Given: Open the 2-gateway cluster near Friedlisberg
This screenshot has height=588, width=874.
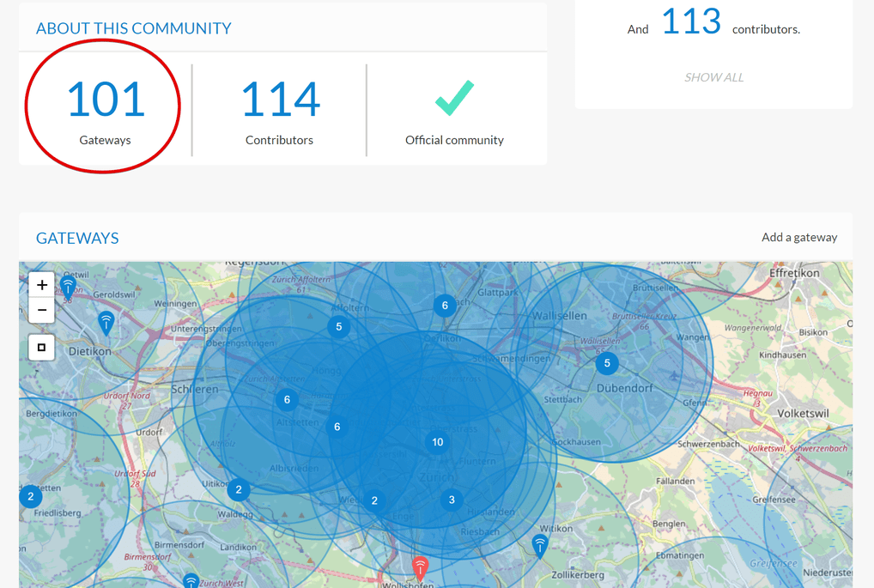Looking at the screenshot, I should tap(31, 496).
